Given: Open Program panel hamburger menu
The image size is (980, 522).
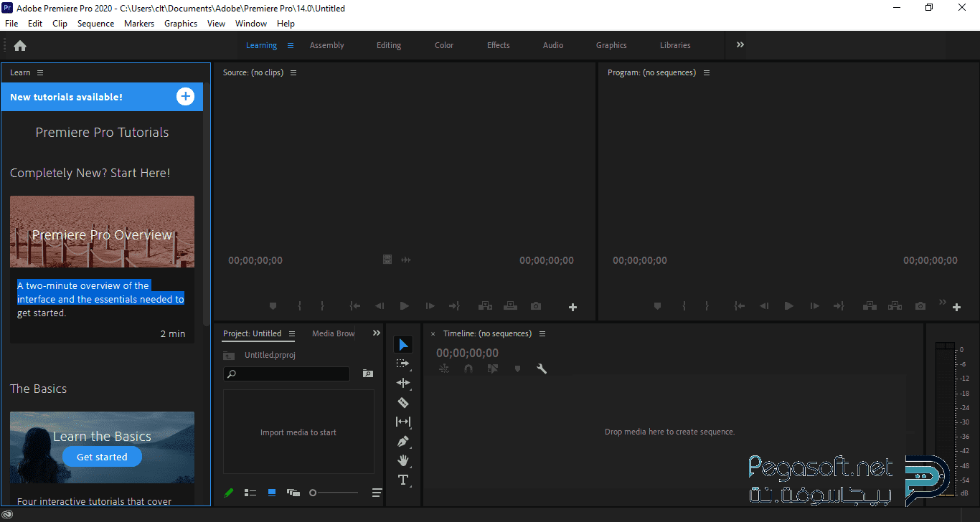Looking at the screenshot, I should pyautogui.click(x=707, y=72).
